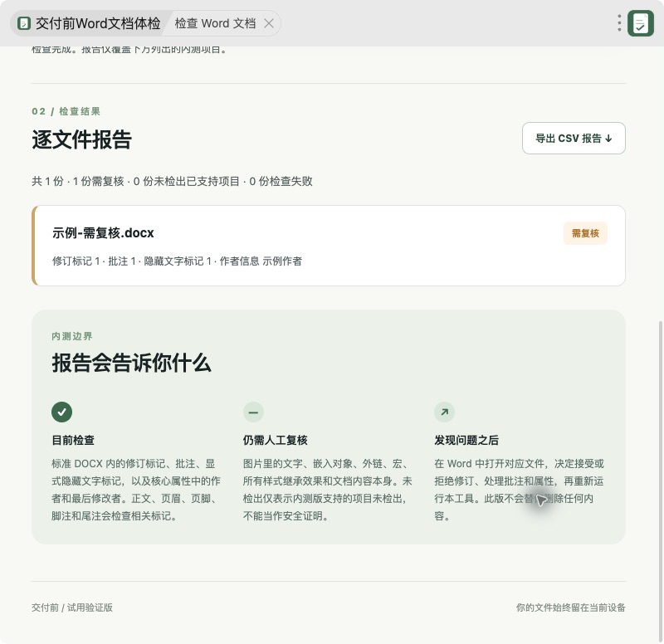Open the three-dot more options menu
Viewport: 664px width, 644px height.
pos(619,23)
